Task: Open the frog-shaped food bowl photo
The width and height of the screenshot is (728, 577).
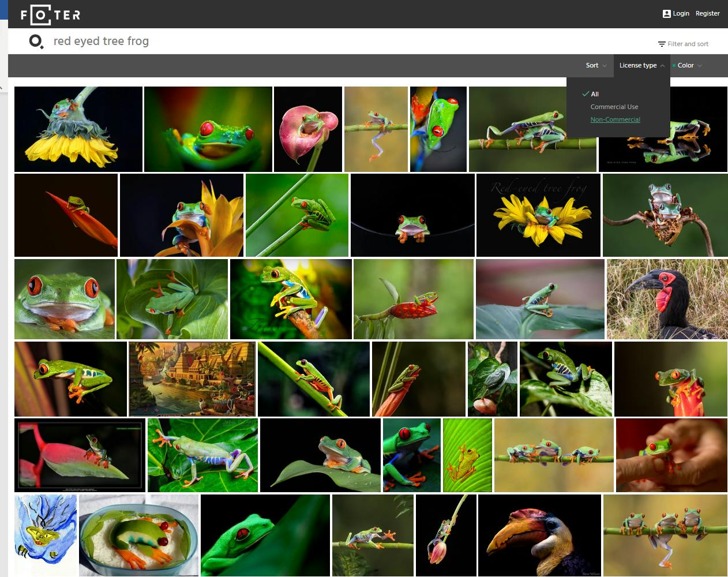Action: click(x=138, y=535)
